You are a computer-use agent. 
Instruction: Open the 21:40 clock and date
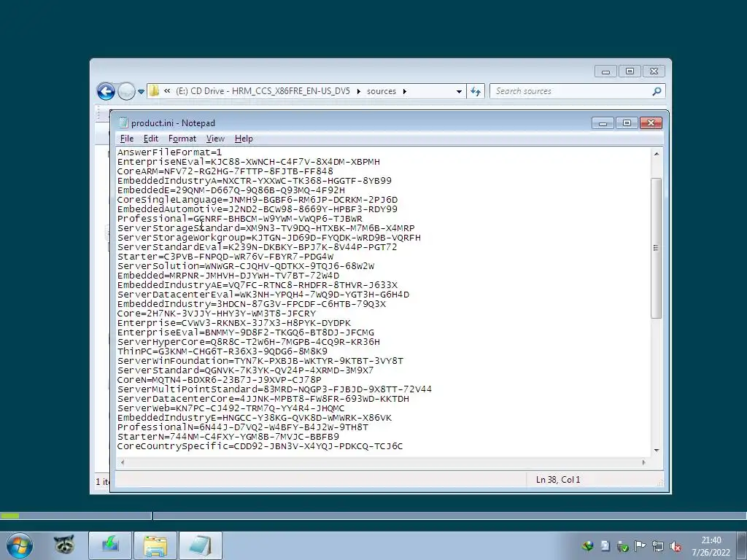711,546
